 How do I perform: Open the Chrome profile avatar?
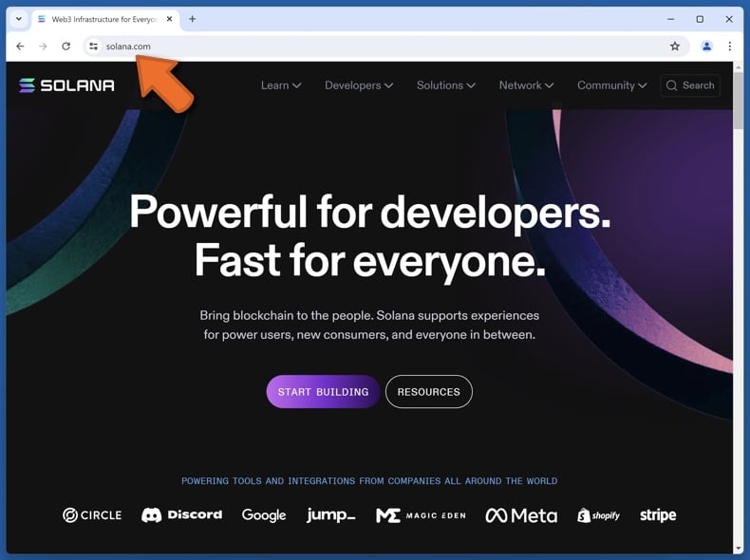[x=706, y=47]
